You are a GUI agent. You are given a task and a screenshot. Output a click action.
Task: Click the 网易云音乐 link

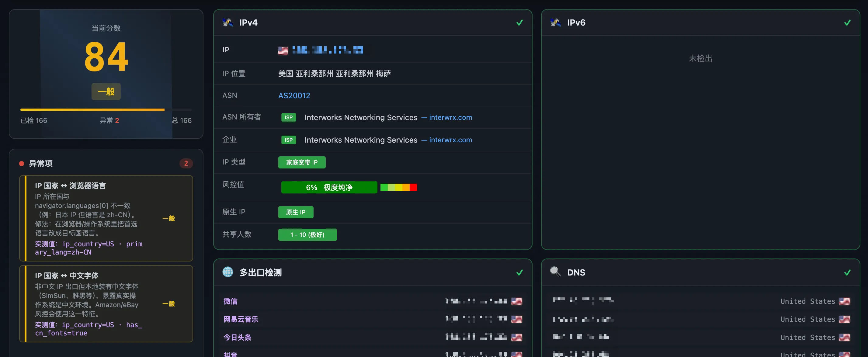[x=241, y=319]
